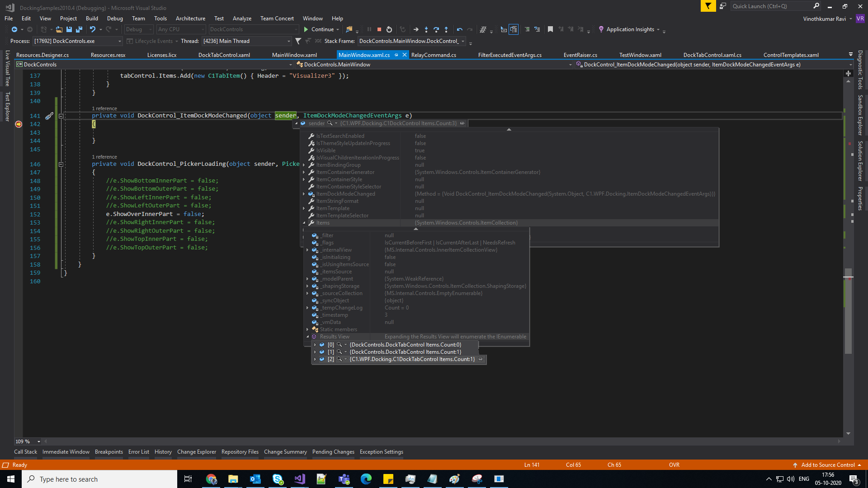Viewport: 868px width, 488px height.
Task: Click the split editor icon above scrollbar
Action: (x=849, y=73)
